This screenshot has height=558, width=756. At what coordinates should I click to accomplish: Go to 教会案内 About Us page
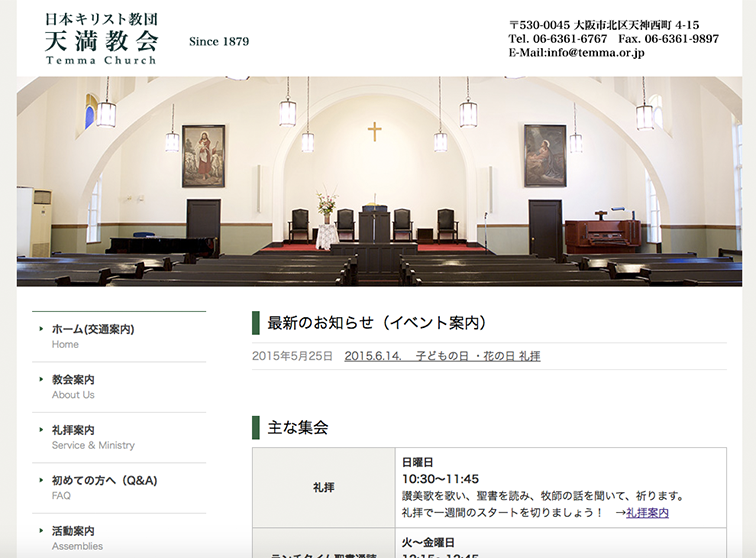click(x=73, y=380)
